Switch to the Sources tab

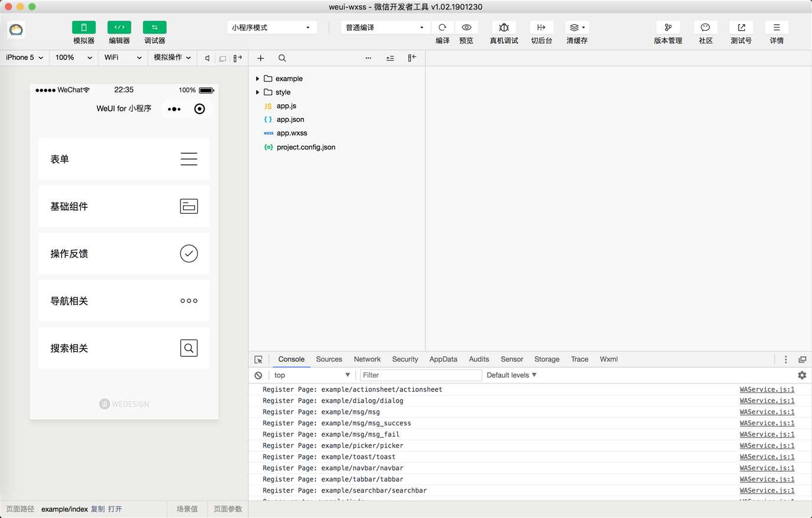pyautogui.click(x=329, y=359)
